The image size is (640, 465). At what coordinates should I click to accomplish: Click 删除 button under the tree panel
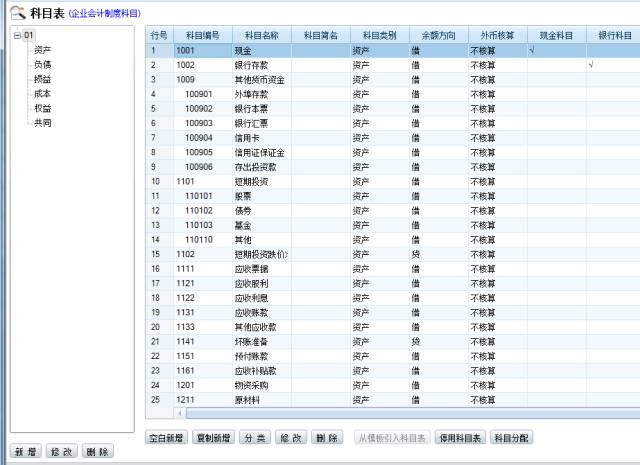(x=97, y=452)
